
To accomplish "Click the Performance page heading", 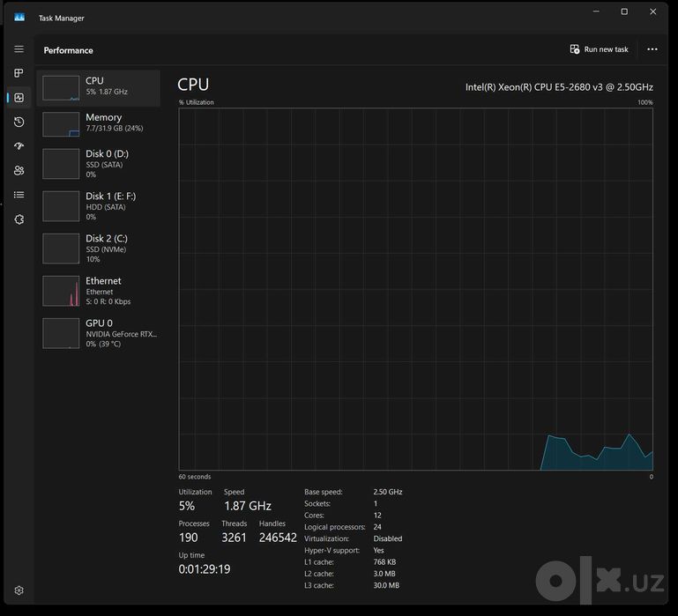I will click(x=68, y=50).
